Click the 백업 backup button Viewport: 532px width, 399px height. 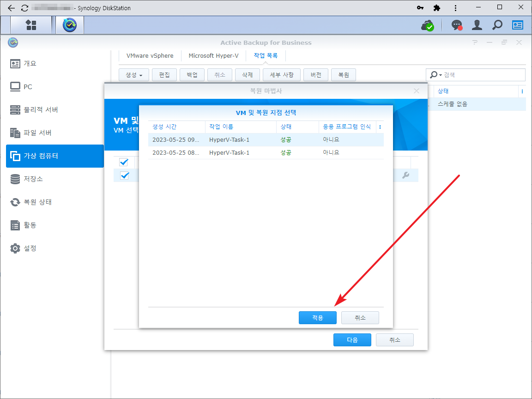pyautogui.click(x=192, y=75)
